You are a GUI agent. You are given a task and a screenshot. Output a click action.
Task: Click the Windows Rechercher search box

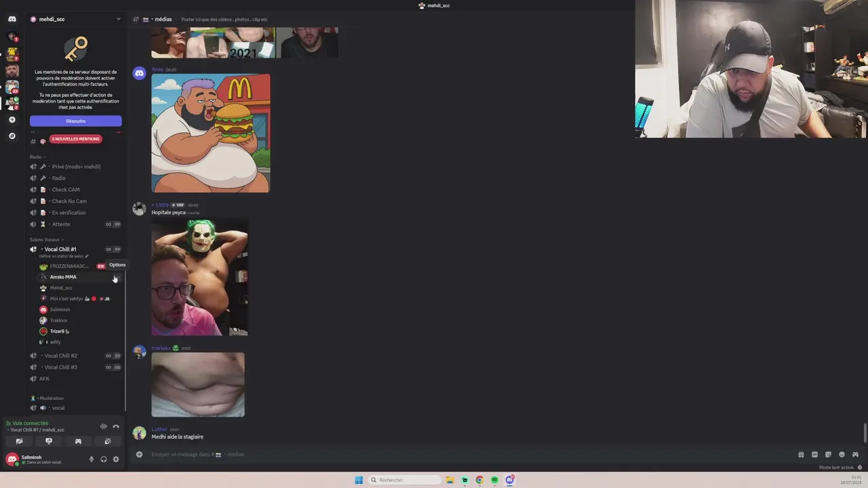coord(405,480)
